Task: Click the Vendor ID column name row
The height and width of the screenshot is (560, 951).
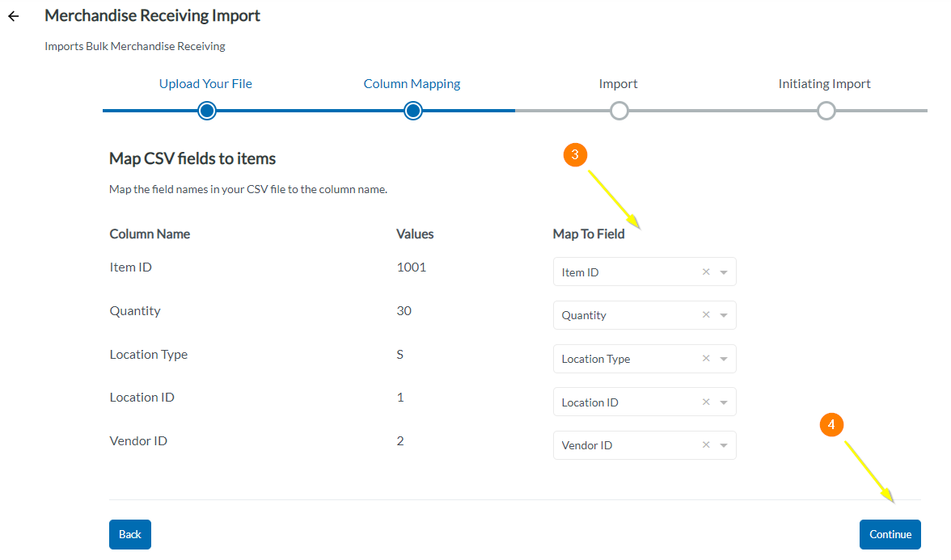Action: point(138,441)
